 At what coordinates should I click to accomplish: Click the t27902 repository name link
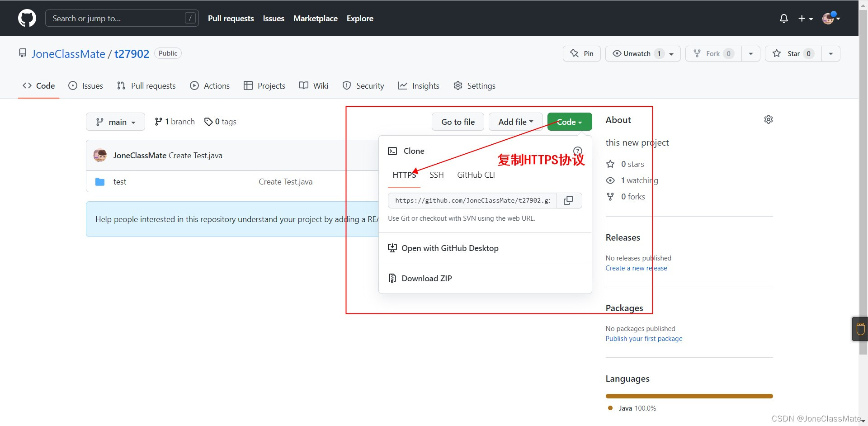click(132, 54)
